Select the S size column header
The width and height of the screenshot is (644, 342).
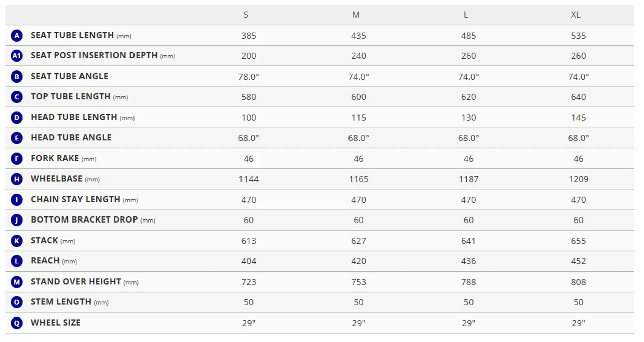(x=246, y=15)
